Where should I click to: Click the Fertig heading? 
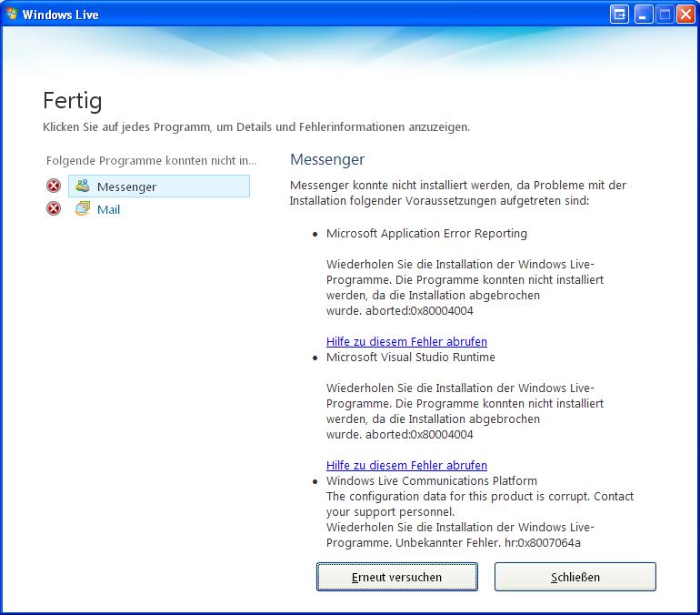click(73, 101)
